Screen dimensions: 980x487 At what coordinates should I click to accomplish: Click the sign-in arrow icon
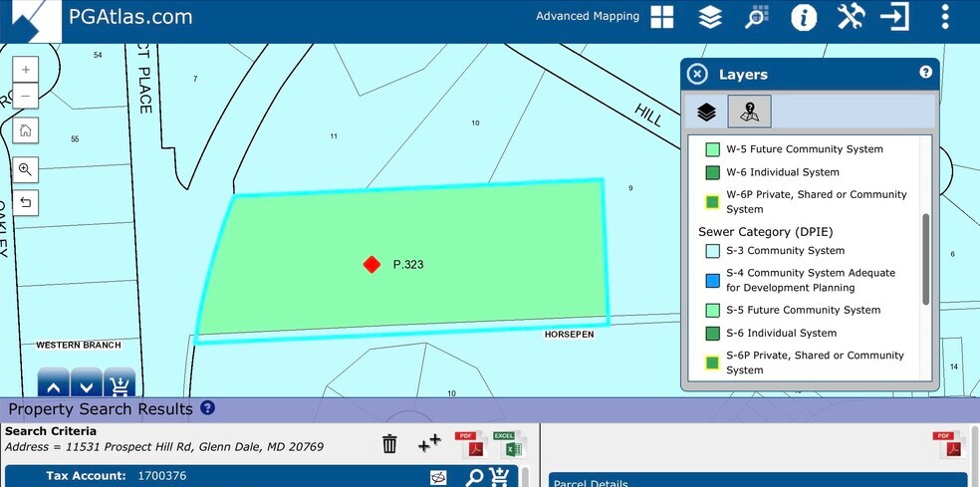click(895, 17)
